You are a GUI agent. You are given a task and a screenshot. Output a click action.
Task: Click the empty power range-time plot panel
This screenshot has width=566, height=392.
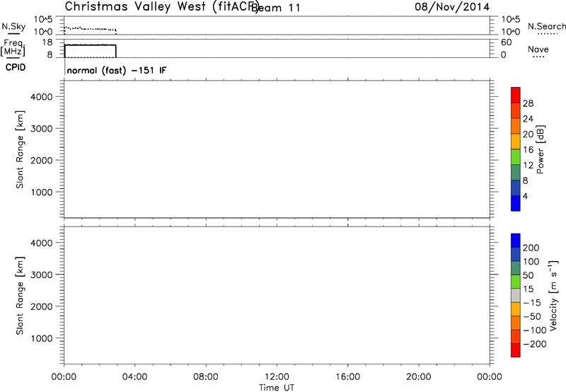pos(277,149)
